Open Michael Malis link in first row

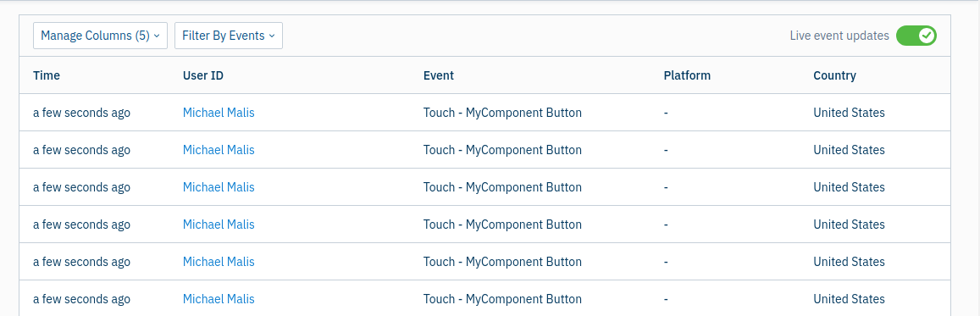pyautogui.click(x=219, y=113)
